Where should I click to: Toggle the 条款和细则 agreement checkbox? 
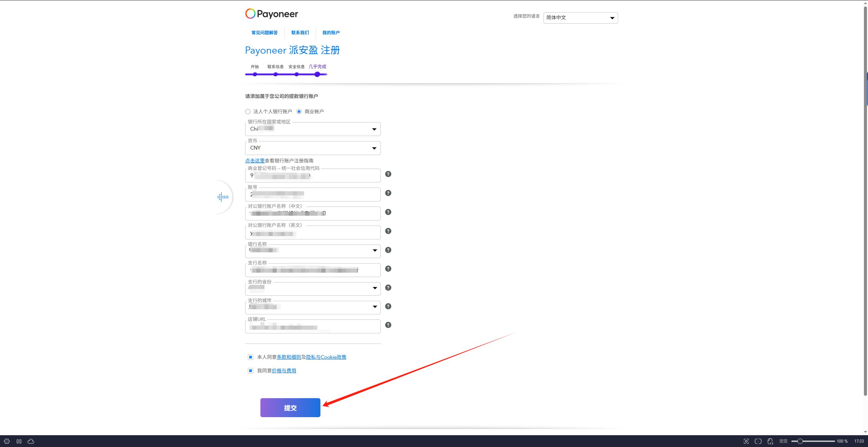[251, 357]
